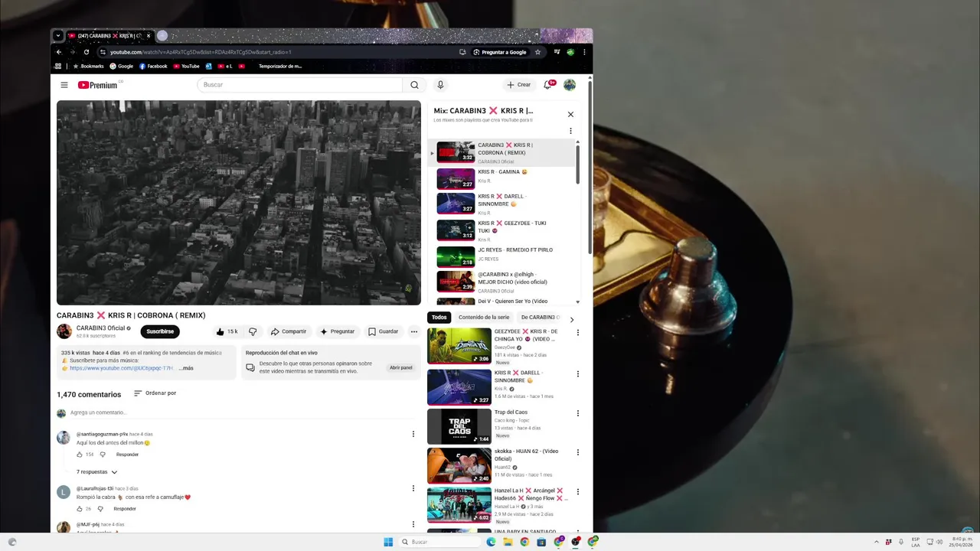Click the Preguntar button
The width and height of the screenshot is (980, 551).
tap(337, 331)
